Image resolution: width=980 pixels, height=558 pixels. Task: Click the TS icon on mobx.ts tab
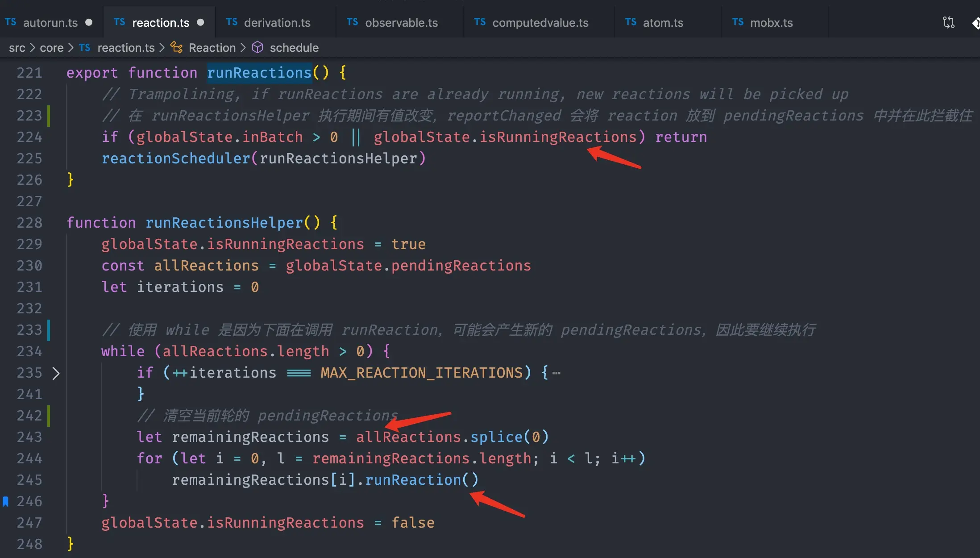pos(738,22)
